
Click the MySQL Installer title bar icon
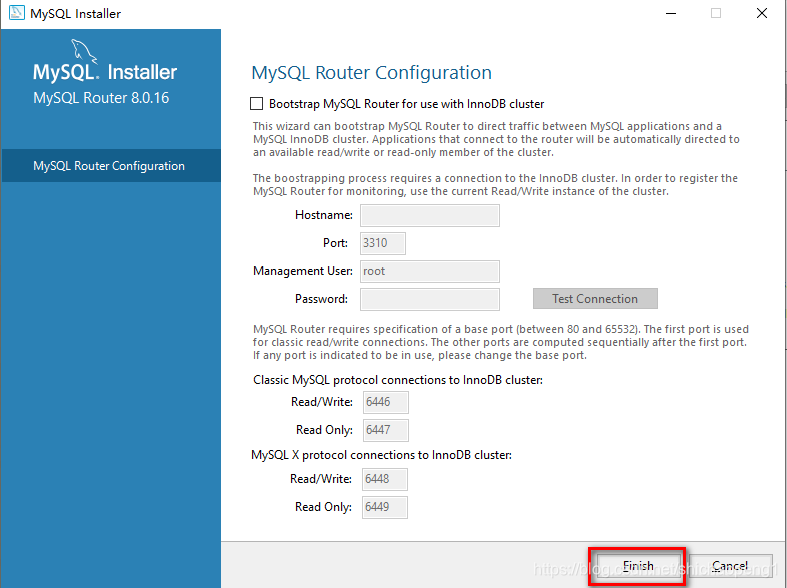17,13
